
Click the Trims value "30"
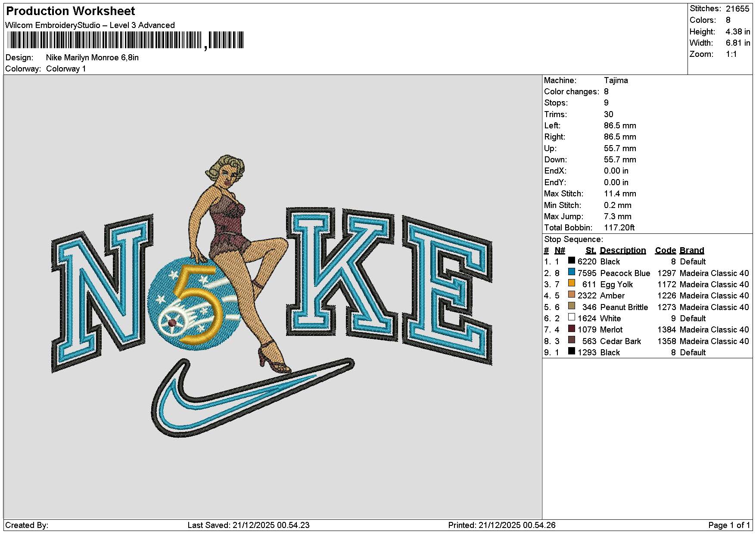[x=609, y=115]
